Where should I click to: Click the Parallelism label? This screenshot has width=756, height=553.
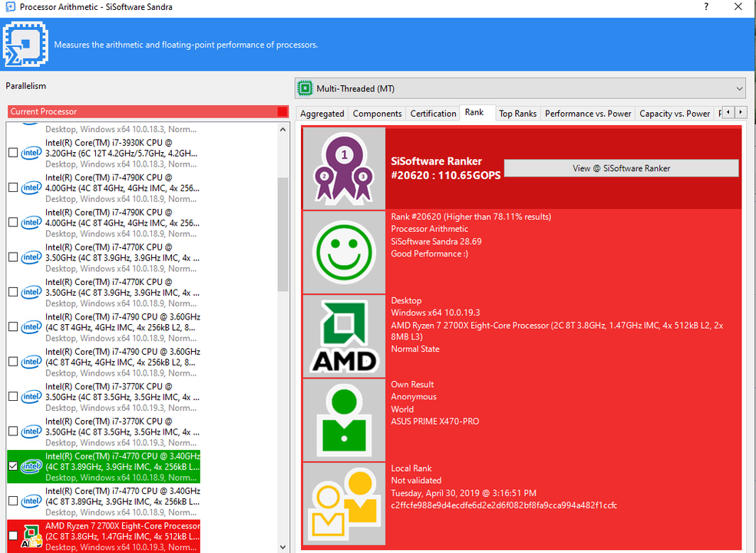tap(25, 86)
